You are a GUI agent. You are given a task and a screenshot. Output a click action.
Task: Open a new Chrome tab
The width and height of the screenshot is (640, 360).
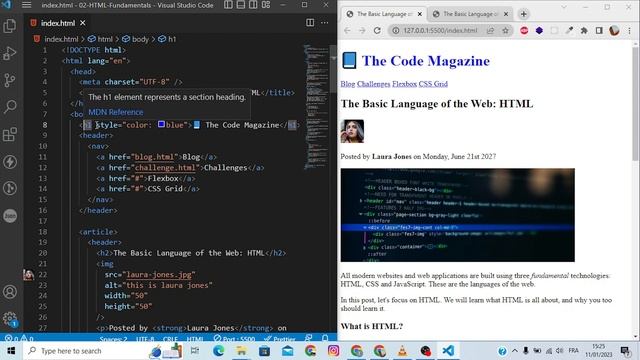point(524,14)
